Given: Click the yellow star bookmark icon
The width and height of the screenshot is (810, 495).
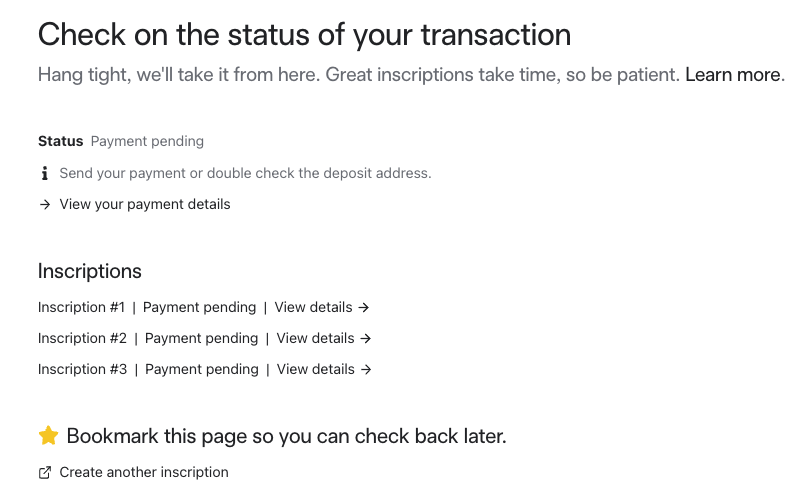Looking at the screenshot, I should pyautogui.click(x=49, y=436).
